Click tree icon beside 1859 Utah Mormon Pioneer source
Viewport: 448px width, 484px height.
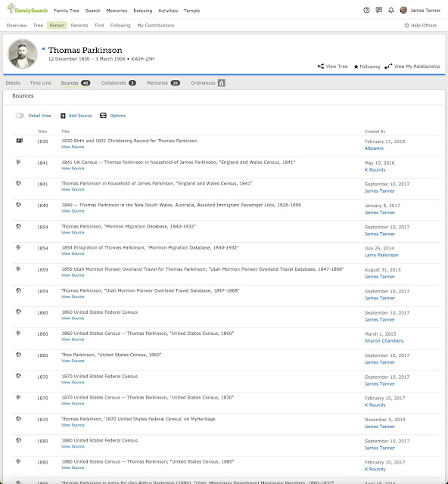point(18,269)
